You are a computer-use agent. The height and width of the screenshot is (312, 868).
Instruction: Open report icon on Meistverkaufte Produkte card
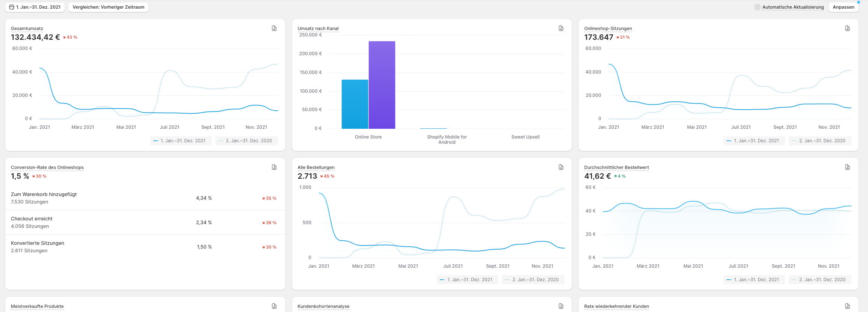click(x=274, y=306)
